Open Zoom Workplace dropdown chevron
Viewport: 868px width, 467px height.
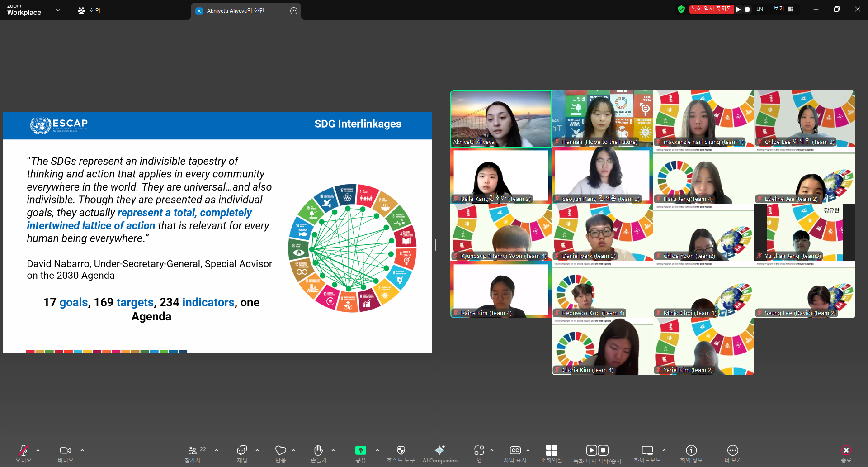pyautogui.click(x=58, y=10)
